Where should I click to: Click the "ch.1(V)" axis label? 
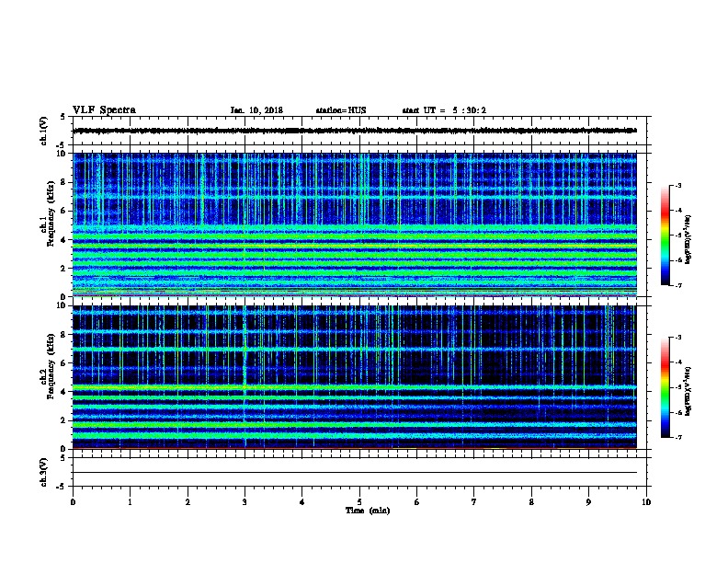coord(43,131)
